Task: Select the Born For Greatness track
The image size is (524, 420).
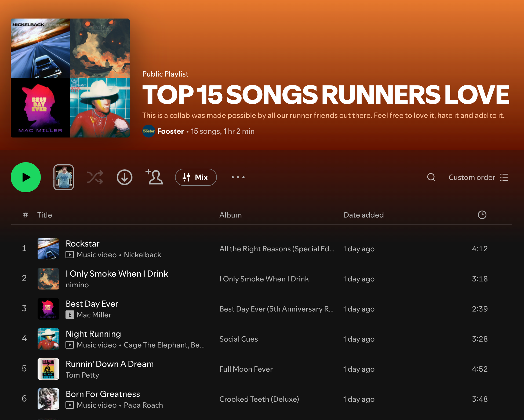Action: pyautogui.click(x=103, y=394)
